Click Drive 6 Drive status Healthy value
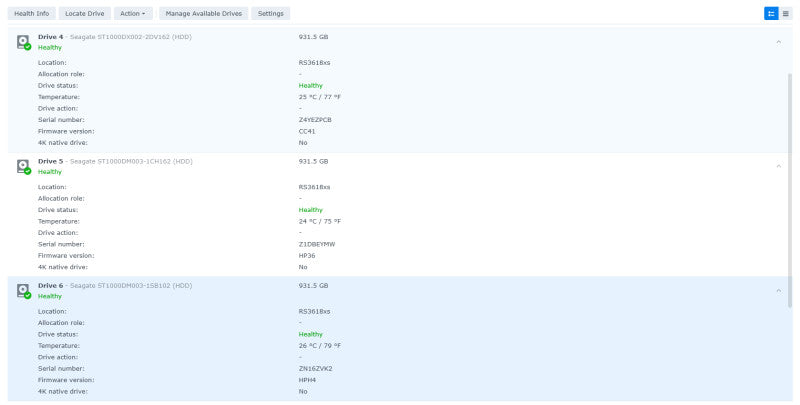This screenshot has height=405, width=800. (x=311, y=335)
